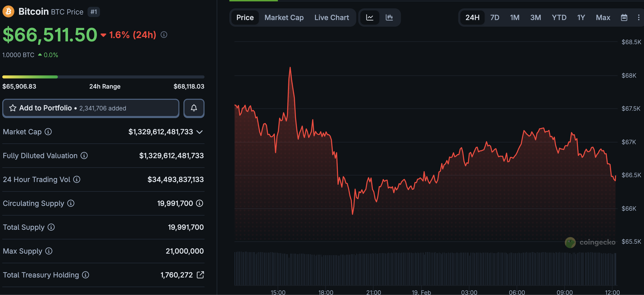Click the $68,118.03 range high value
Image resolution: width=644 pixels, height=295 pixels.
click(x=189, y=87)
